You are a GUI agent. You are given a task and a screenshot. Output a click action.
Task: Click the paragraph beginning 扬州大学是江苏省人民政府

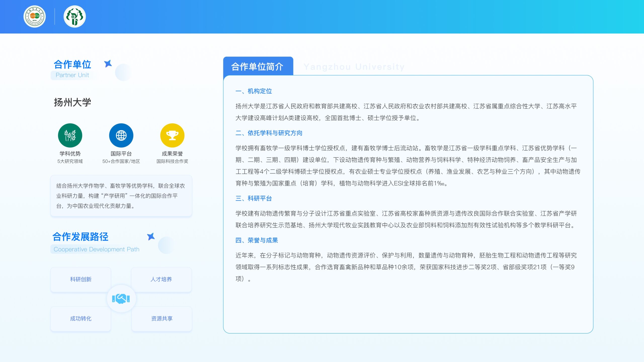coord(406,112)
